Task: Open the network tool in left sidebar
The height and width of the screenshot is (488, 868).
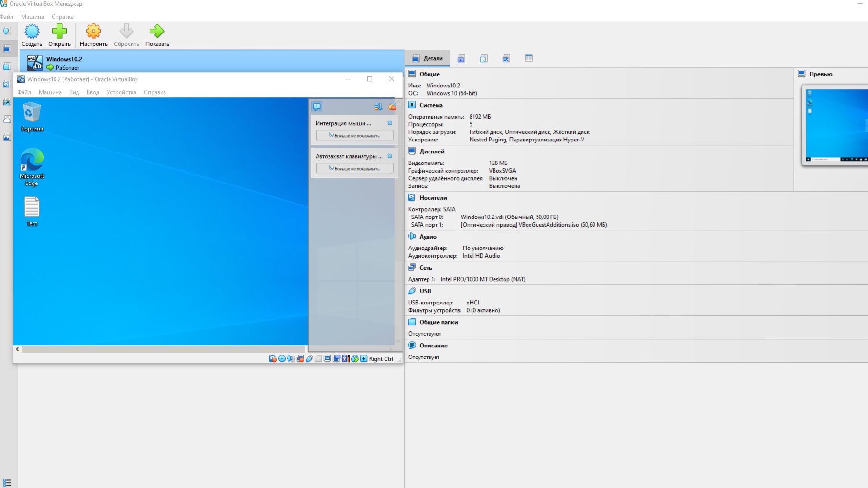Action: (x=7, y=101)
